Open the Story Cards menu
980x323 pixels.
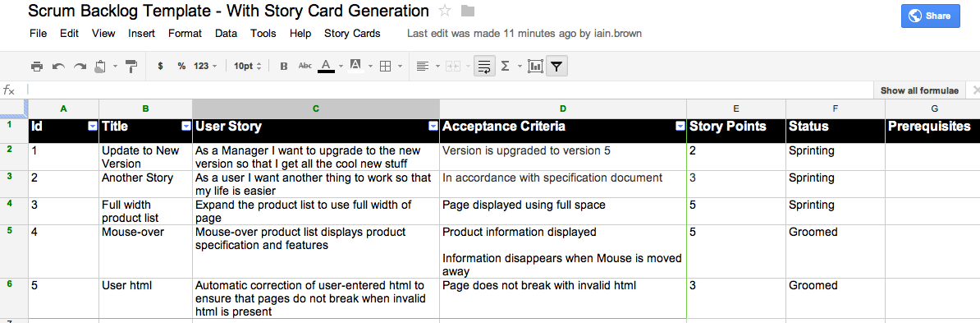pyautogui.click(x=352, y=34)
